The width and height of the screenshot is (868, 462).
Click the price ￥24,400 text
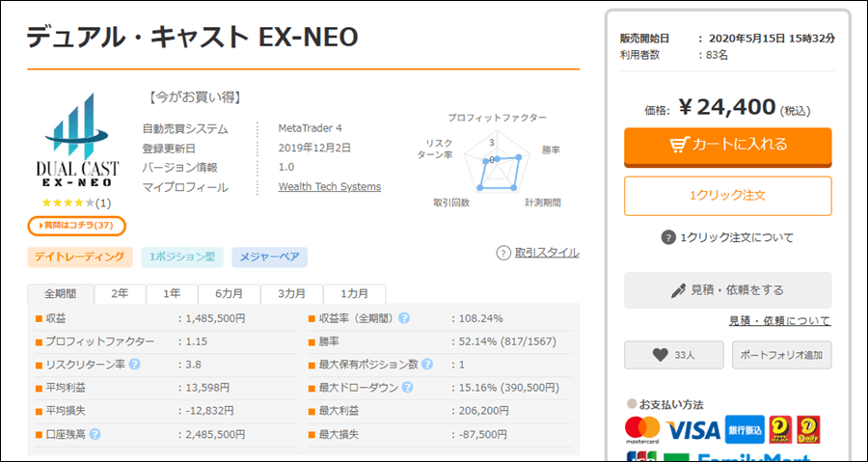point(727,107)
